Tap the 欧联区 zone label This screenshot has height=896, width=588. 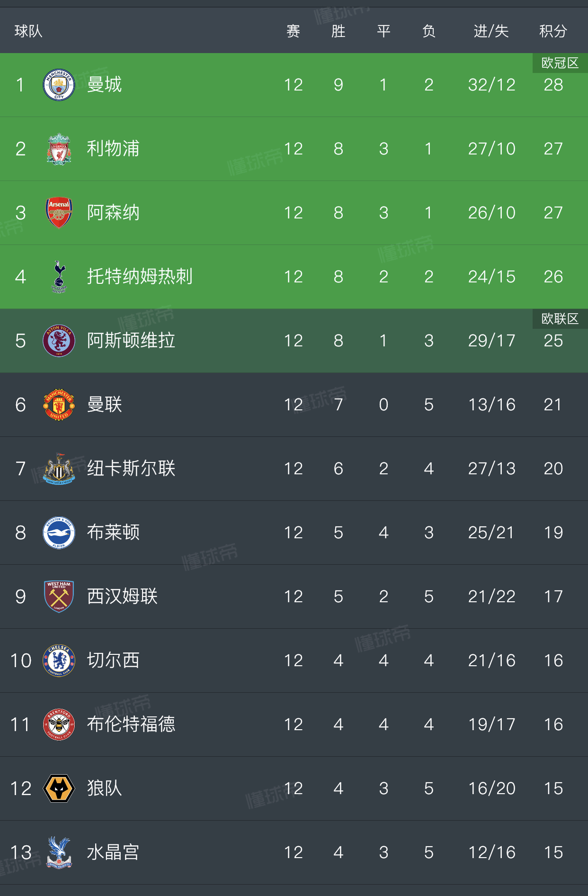[560, 319]
